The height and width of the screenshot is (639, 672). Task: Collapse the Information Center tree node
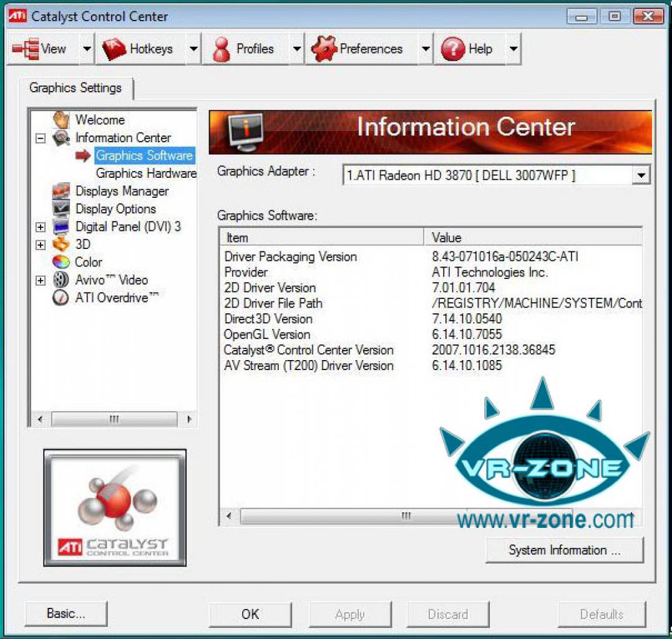tap(41, 139)
